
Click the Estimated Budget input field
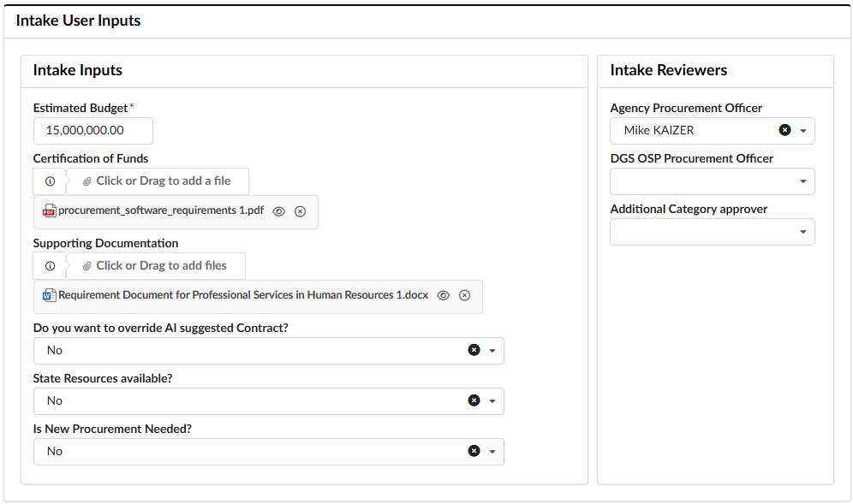pyautogui.click(x=93, y=131)
